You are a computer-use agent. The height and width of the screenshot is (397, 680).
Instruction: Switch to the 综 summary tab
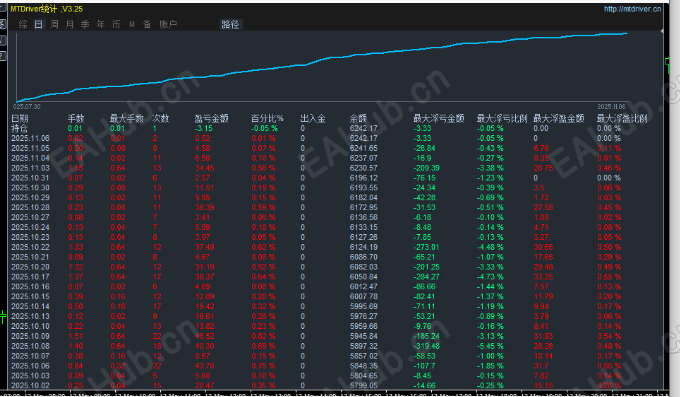pyautogui.click(x=23, y=24)
